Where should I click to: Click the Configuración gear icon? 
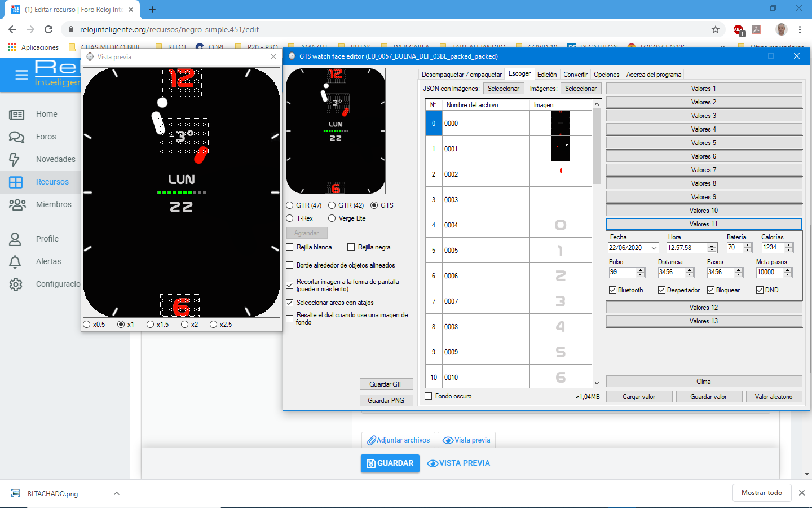pos(16,284)
